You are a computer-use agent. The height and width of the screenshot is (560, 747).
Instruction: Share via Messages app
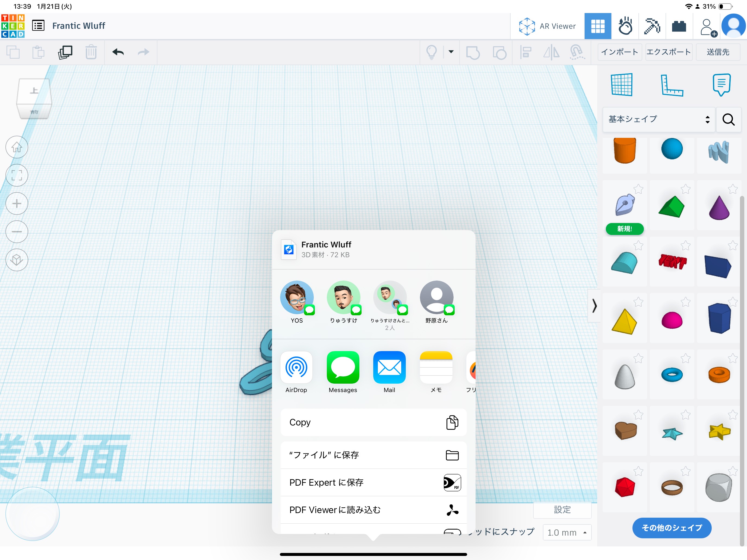pyautogui.click(x=343, y=372)
